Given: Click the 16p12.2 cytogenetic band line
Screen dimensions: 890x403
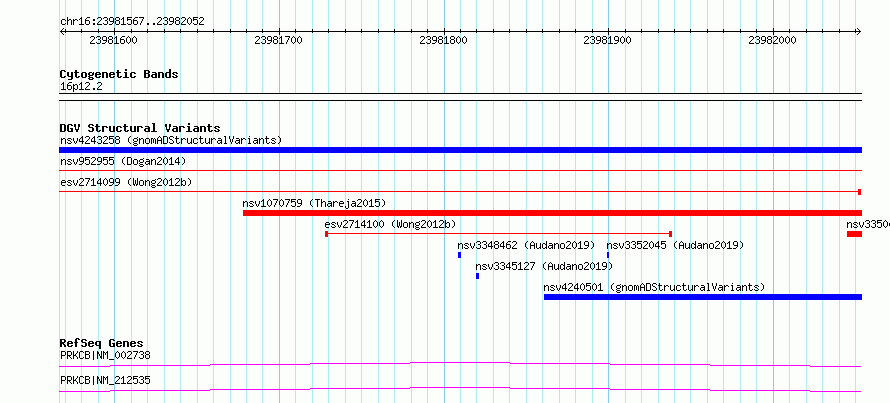Looking at the screenshot, I should click(x=460, y=97).
